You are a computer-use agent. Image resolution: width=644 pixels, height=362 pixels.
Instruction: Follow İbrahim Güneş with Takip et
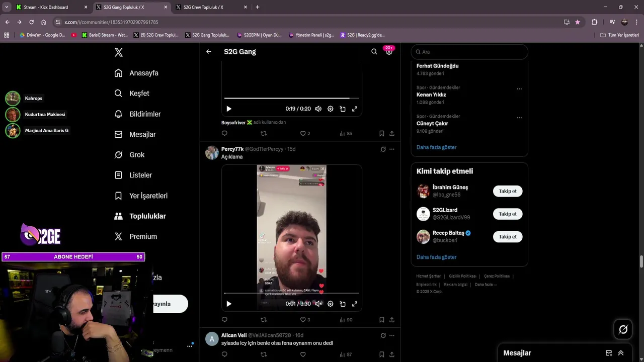[x=508, y=191]
